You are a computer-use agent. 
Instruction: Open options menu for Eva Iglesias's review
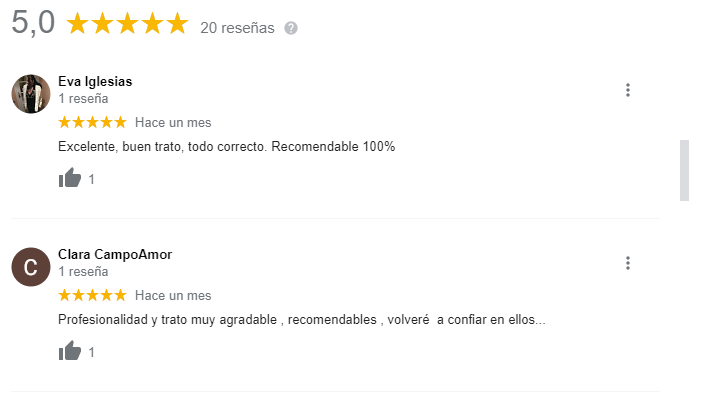tap(628, 90)
